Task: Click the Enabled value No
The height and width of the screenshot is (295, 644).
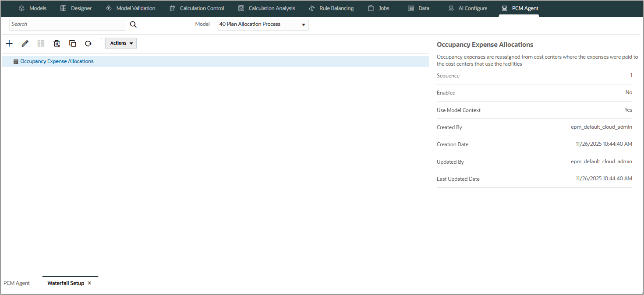Action: [x=629, y=92]
